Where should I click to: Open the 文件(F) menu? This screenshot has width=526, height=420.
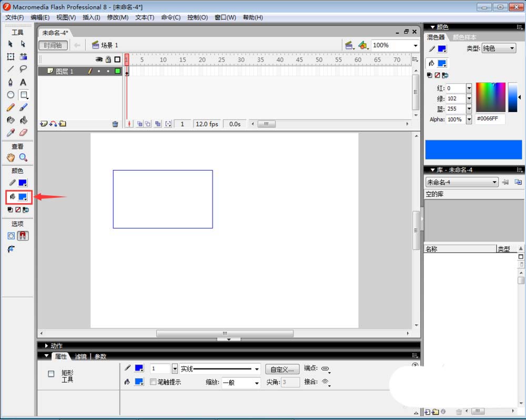tap(14, 17)
